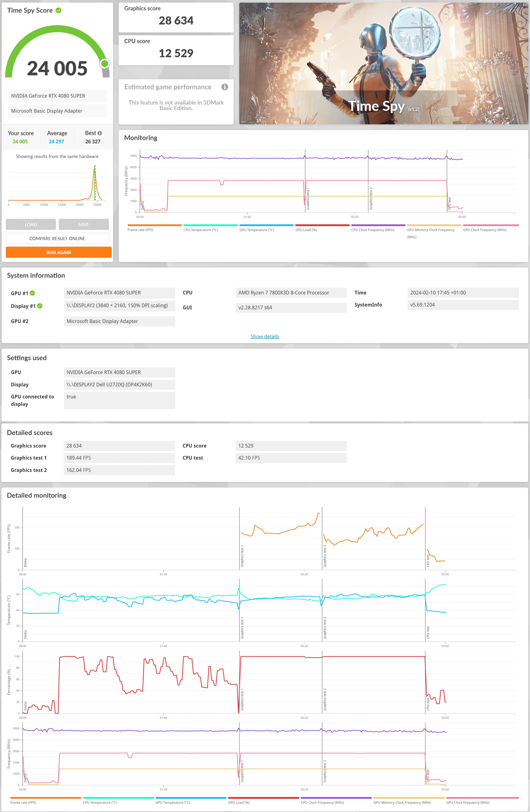
Task: Click the LOAD button
Action: click(x=31, y=224)
